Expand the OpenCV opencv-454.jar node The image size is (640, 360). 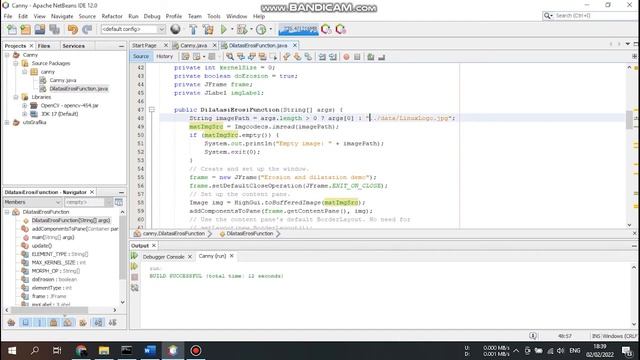point(24,105)
